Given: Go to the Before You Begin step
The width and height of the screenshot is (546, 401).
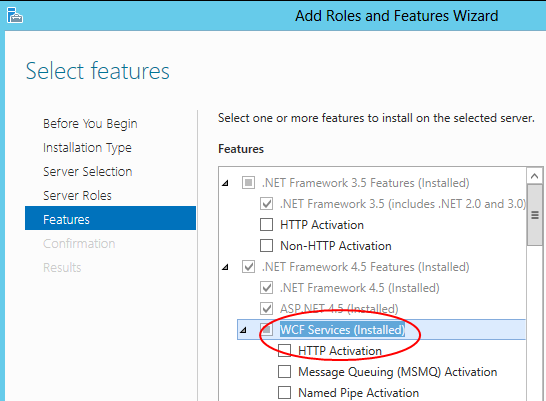Looking at the screenshot, I should click(x=90, y=124).
